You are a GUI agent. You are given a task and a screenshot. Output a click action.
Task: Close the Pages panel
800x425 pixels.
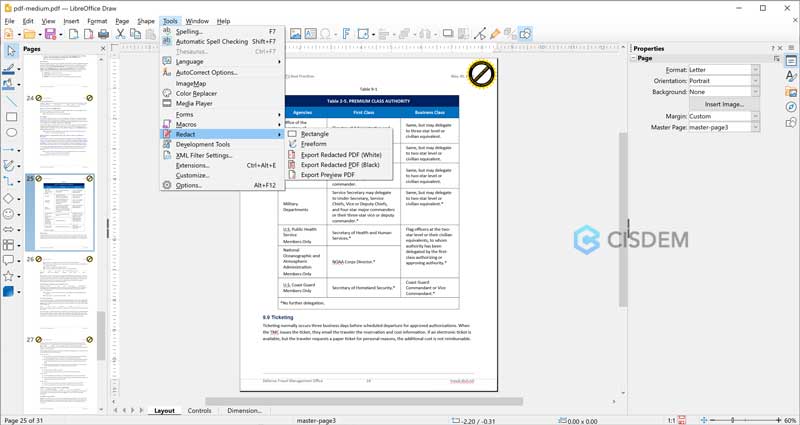coord(103,48)
